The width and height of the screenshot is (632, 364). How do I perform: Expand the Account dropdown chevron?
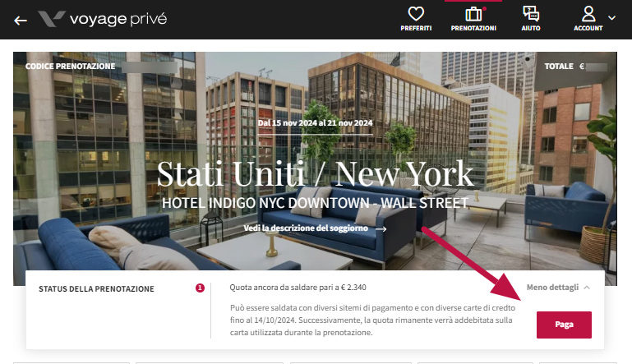611,18
